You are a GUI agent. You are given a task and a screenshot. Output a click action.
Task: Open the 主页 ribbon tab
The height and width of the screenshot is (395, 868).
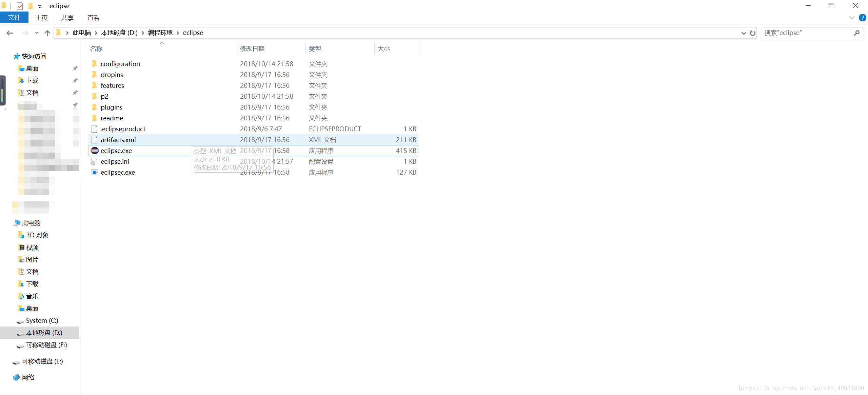click(41, 18)
